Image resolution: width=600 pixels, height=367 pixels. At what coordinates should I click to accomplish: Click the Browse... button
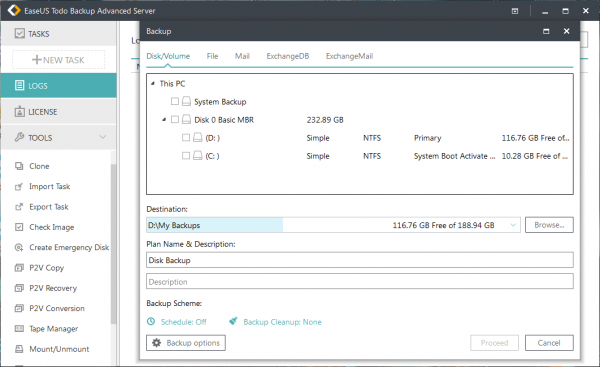point(549,225)
